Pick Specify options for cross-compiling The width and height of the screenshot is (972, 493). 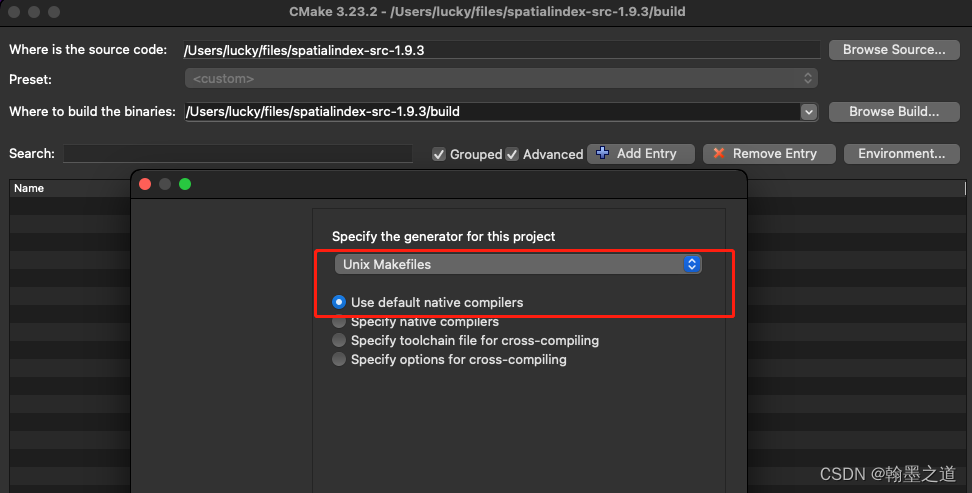(340, 360)
